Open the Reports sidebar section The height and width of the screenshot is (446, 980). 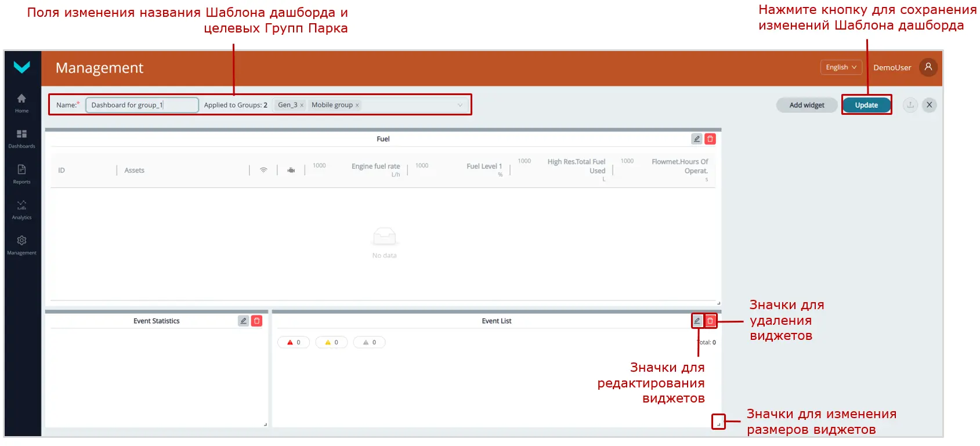pos(21,174)
